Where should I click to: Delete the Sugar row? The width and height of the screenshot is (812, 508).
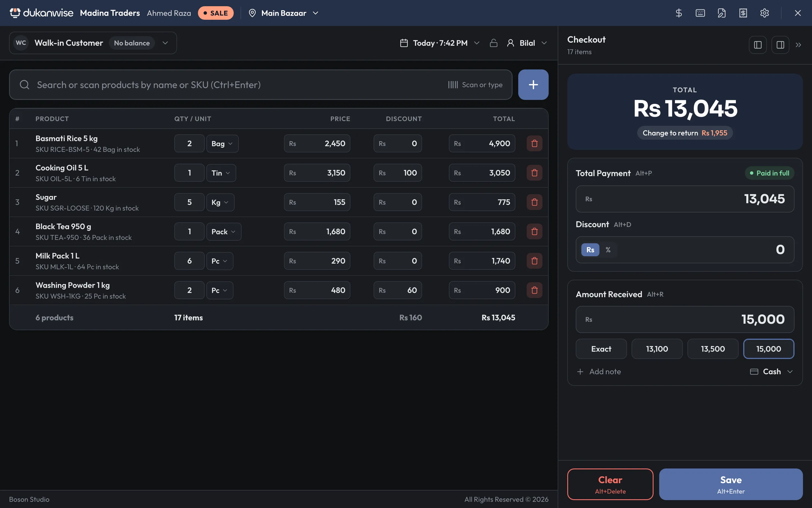(535, 202)
